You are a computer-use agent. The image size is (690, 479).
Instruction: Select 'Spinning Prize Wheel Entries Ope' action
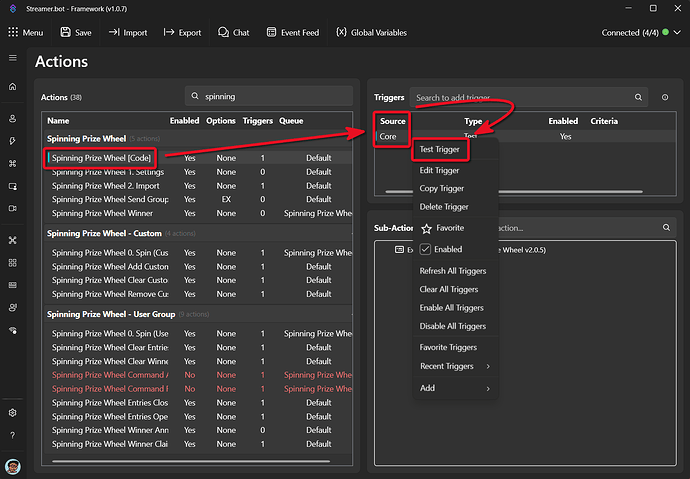point(198,417)
